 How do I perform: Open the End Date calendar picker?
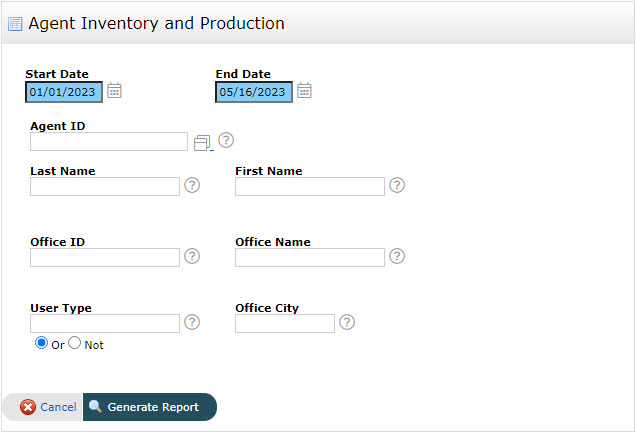[x=304, y=91]
